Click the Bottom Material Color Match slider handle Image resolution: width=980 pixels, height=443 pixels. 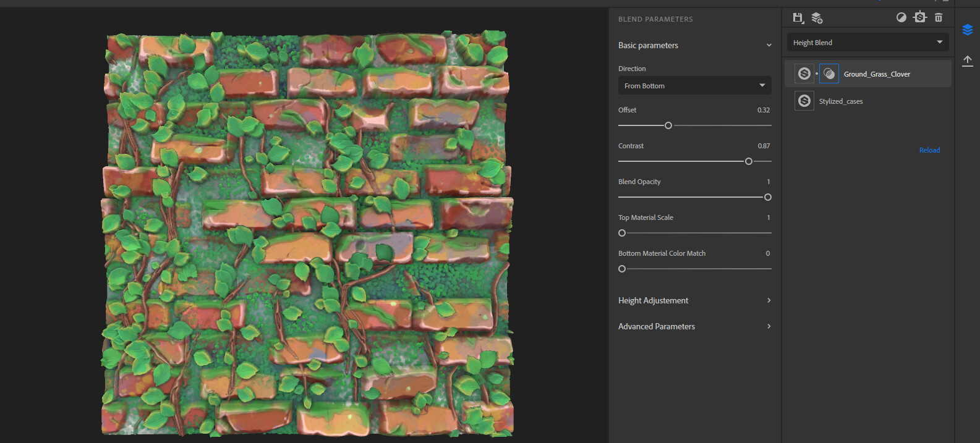(622, 269)
